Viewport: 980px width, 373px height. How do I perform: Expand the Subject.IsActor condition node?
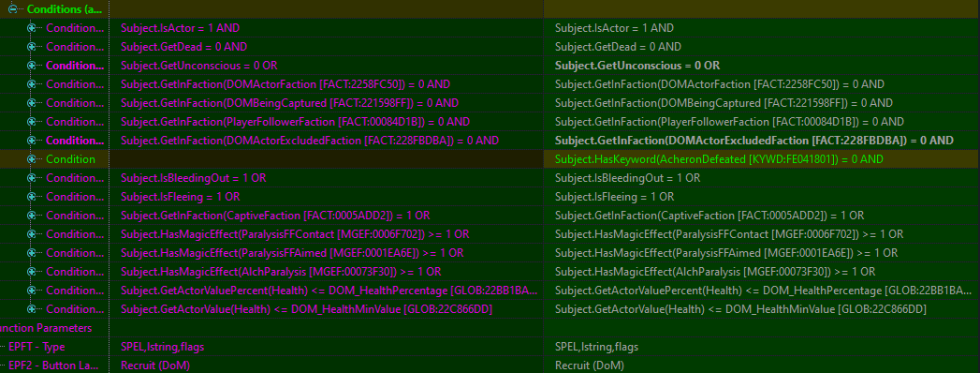pos(31,28)
